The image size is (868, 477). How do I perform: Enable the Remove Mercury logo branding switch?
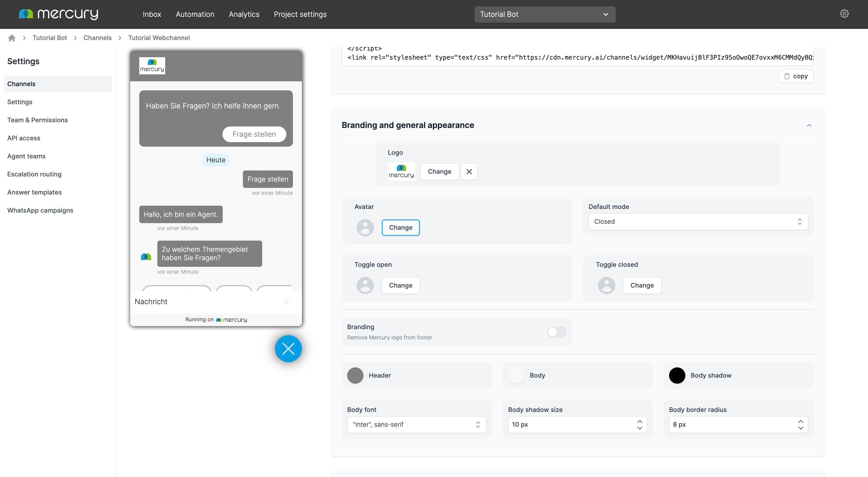tap(557, 332)
